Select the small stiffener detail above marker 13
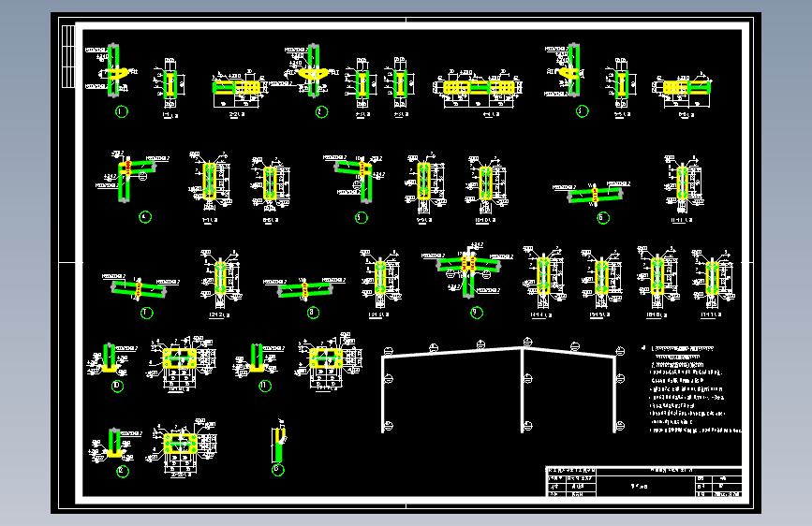This screenshot has height=526, width=812. click(278, 441)
